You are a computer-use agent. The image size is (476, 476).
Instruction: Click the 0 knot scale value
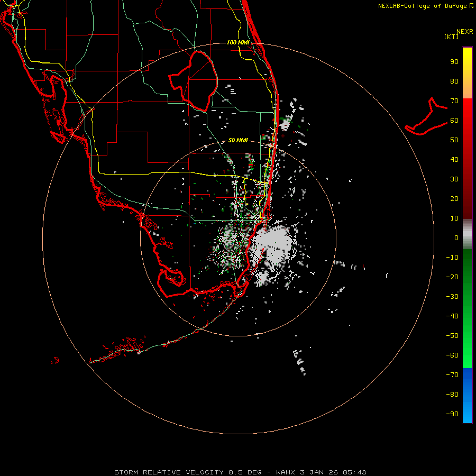click(456, 238)
